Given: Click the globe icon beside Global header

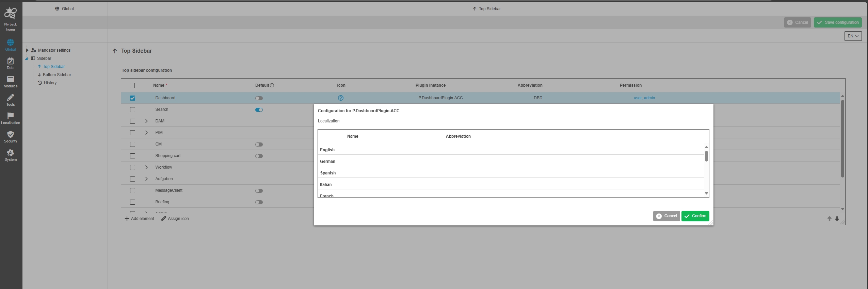Looking at the screenshot, I should [x=57, y=9].
